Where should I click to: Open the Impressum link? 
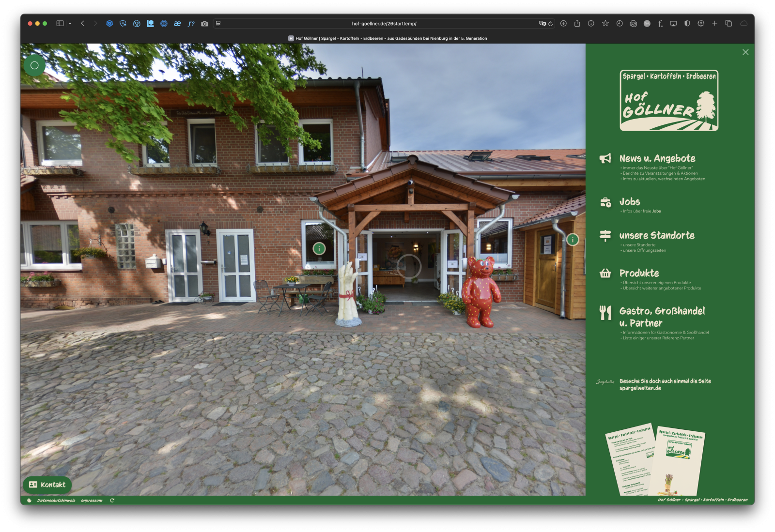[x=92, y=501]
